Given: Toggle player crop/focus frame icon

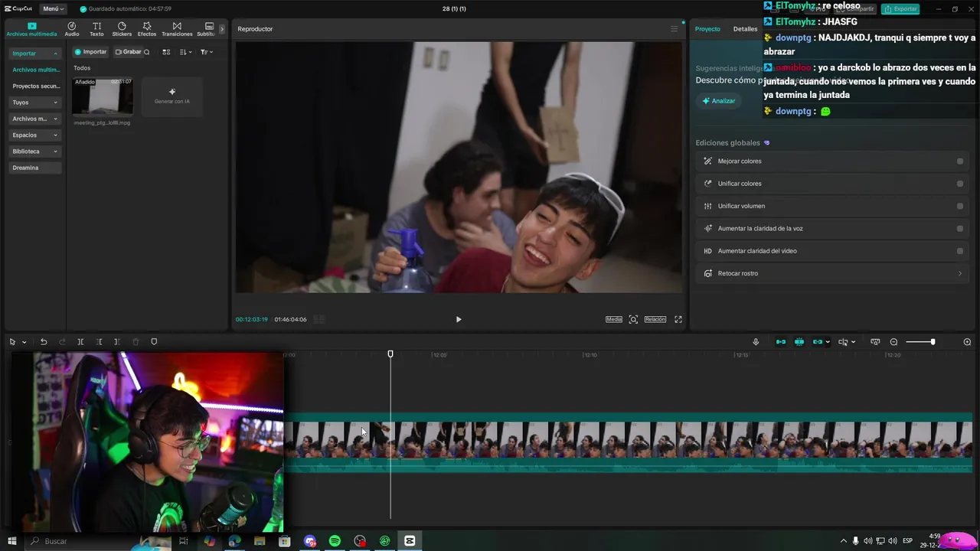Looking at the screenshot, I should [633, 319].
